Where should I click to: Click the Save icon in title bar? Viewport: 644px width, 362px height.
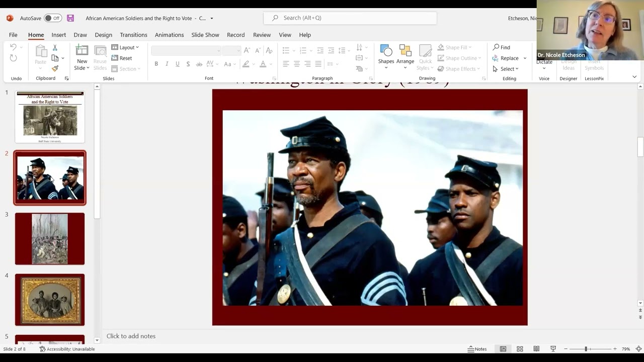coord(70,18)
